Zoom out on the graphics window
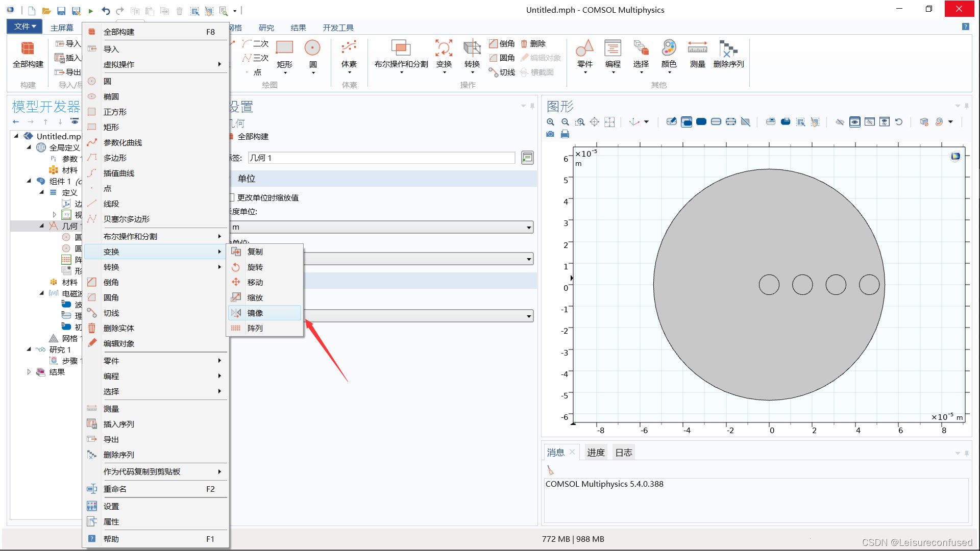 point(565,122)
